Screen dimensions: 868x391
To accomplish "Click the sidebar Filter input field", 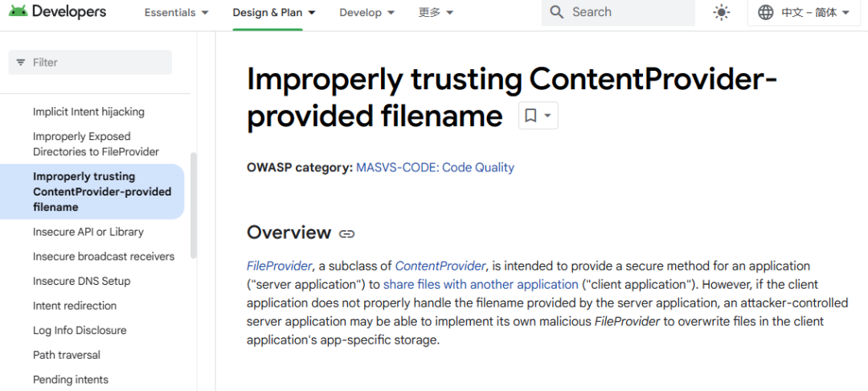I will coord(96,62).
